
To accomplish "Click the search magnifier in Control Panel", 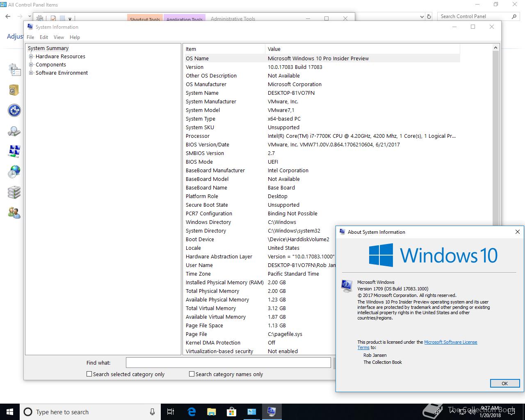I will tap(514, 16).
